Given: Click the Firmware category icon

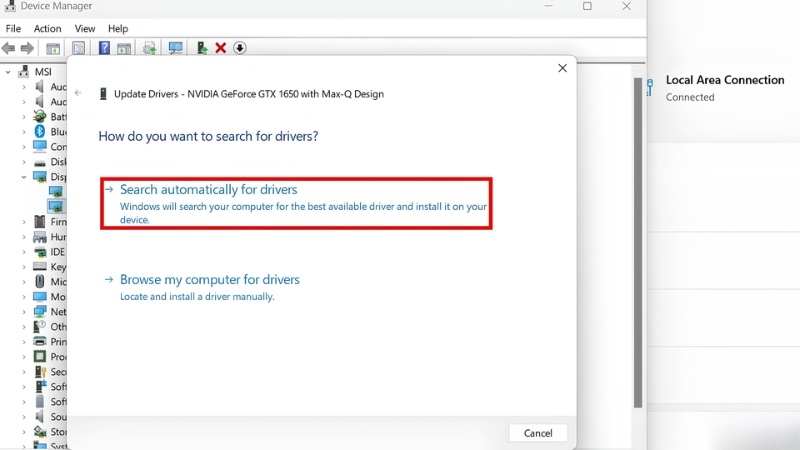Looking at the screenshot, I should pyautogui.click(x=40, y=221).
